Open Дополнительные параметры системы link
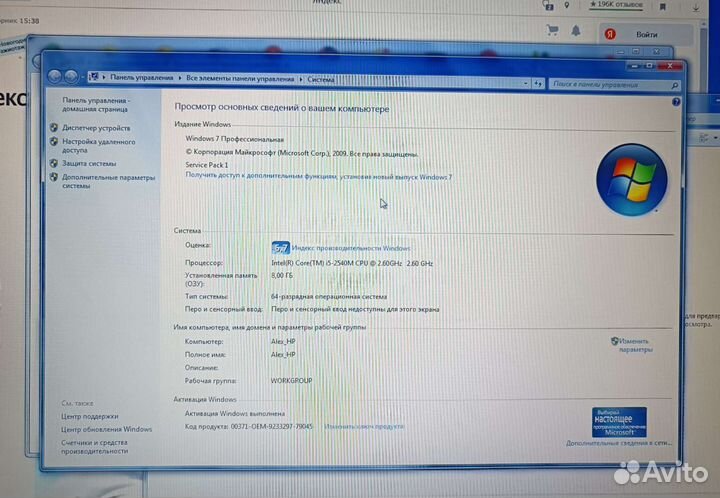This screenshot has height=498, width=720. tap(108, 181)
